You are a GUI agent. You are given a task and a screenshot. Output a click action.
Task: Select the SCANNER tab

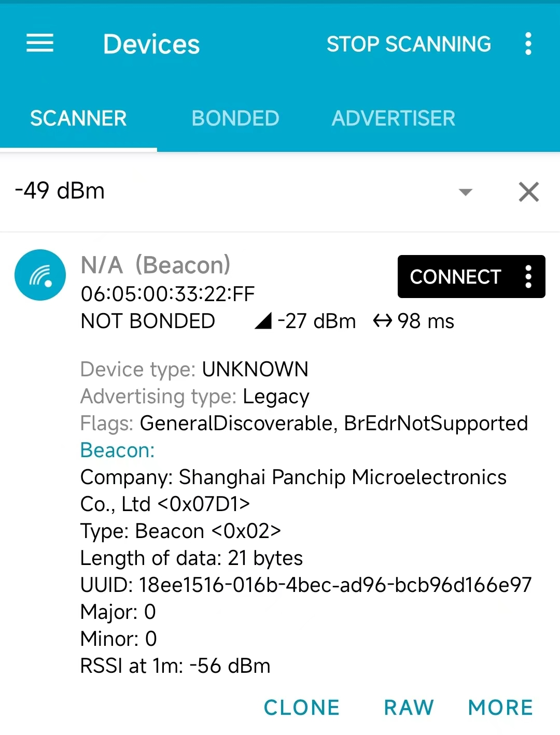pyautogui.click(x=78, y=118)
